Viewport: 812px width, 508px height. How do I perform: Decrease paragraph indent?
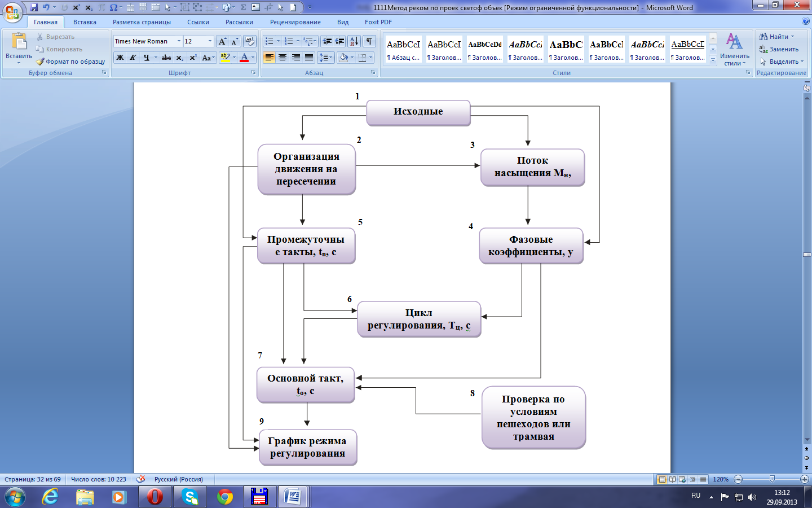(327, 41)
